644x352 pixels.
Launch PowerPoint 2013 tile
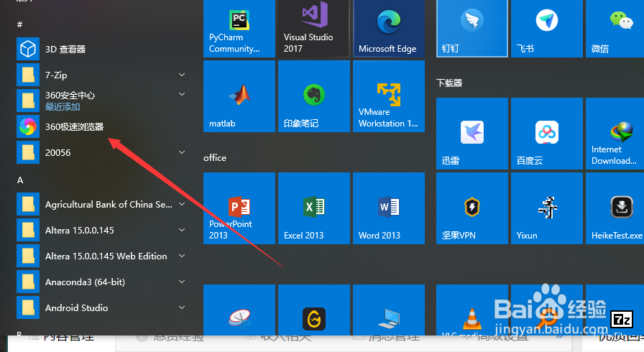pos(239,208)
